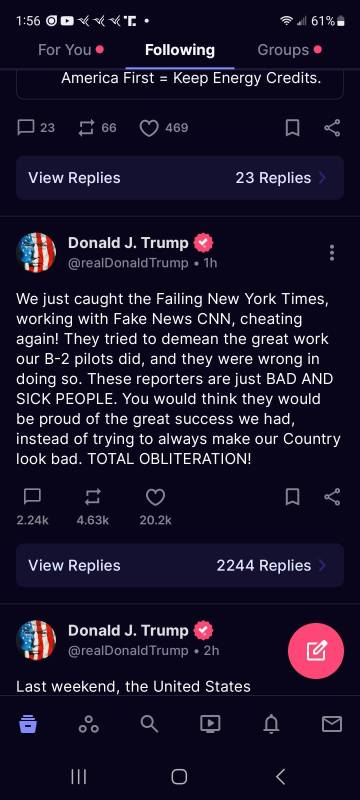The height and width of the screenshot is (800, 360).
Task: Open direct messages envelope icon
Action: [x=332, y=723]
